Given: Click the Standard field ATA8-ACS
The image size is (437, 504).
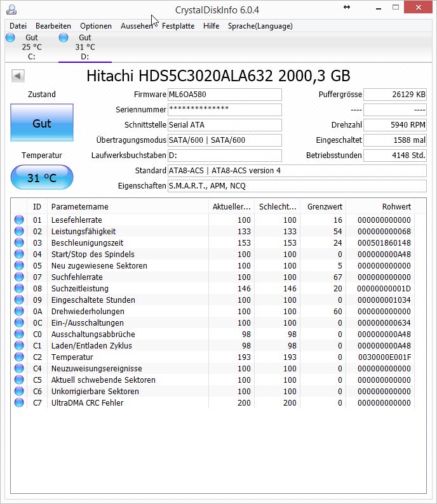Looking at the screenshot, I should pyautogui.click(x=297, y=171).
